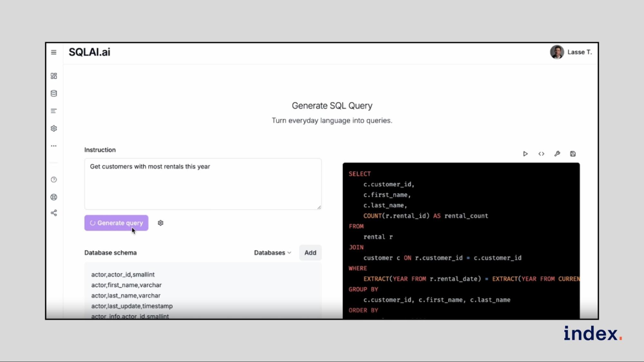Click the share icon in sidebar

click(54, 213)
